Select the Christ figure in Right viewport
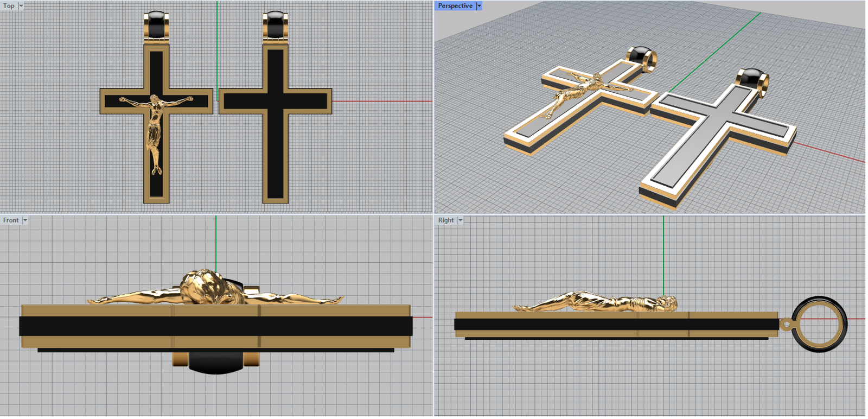Viewport: 868px width, 419px height. pyautogui.click(x=597, y=302)
